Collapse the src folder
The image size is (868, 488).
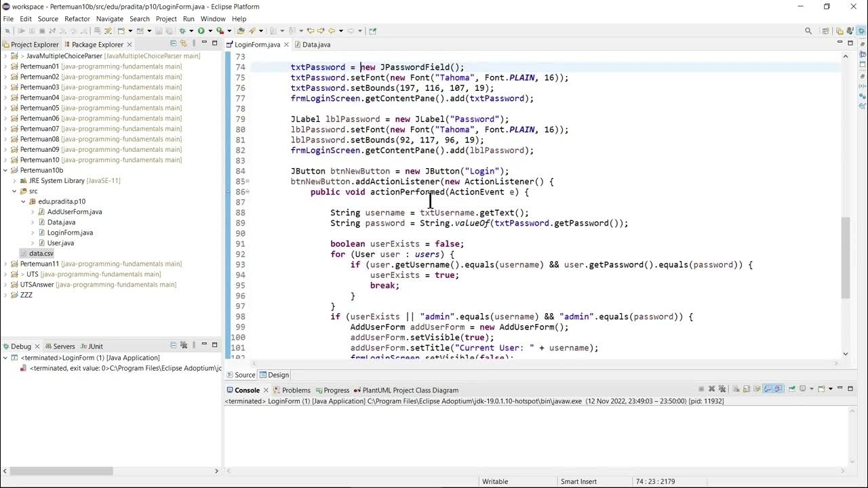pyautogui.click(x=14, y=191)
